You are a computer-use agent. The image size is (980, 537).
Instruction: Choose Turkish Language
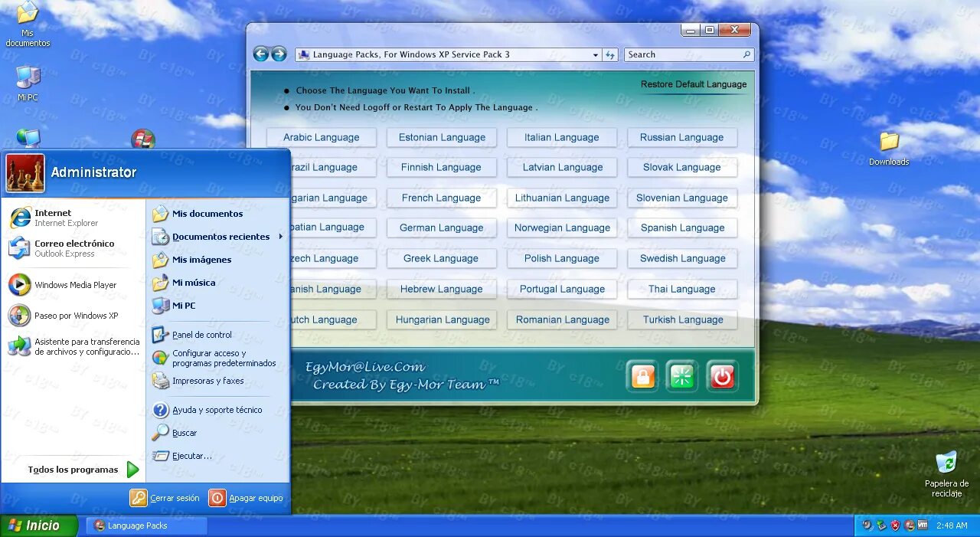point(682,319)
